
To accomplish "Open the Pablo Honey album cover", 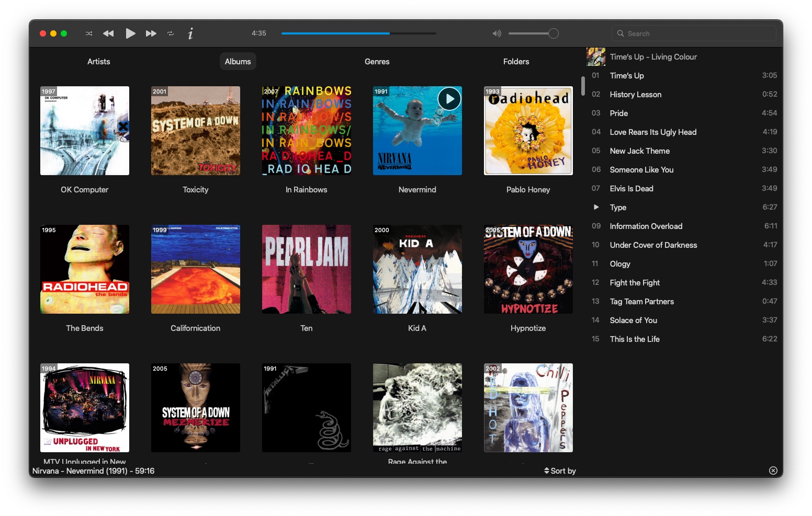I will [x=528, y=131].
